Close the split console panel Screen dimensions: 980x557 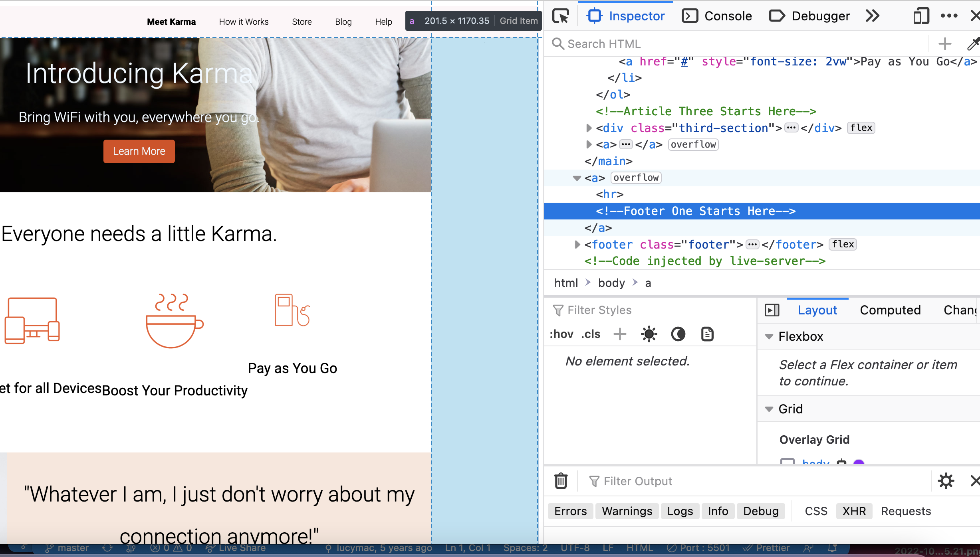click(x=975, y=481)
